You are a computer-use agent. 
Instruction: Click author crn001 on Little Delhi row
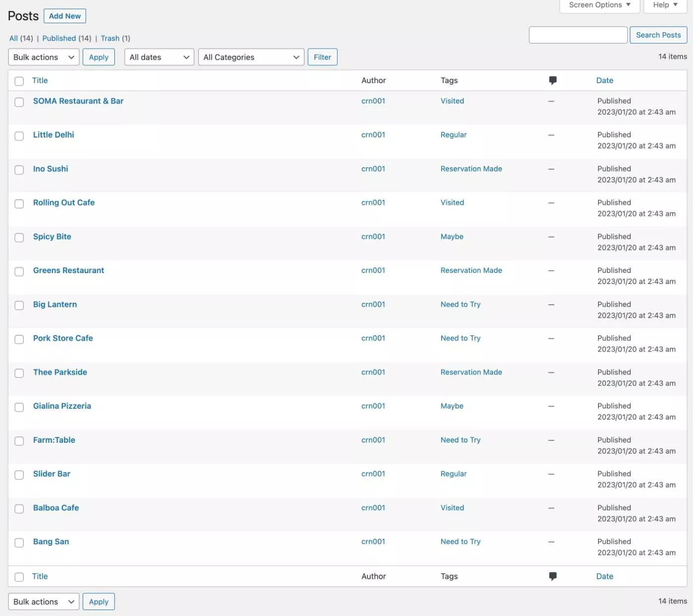[373, 135]
